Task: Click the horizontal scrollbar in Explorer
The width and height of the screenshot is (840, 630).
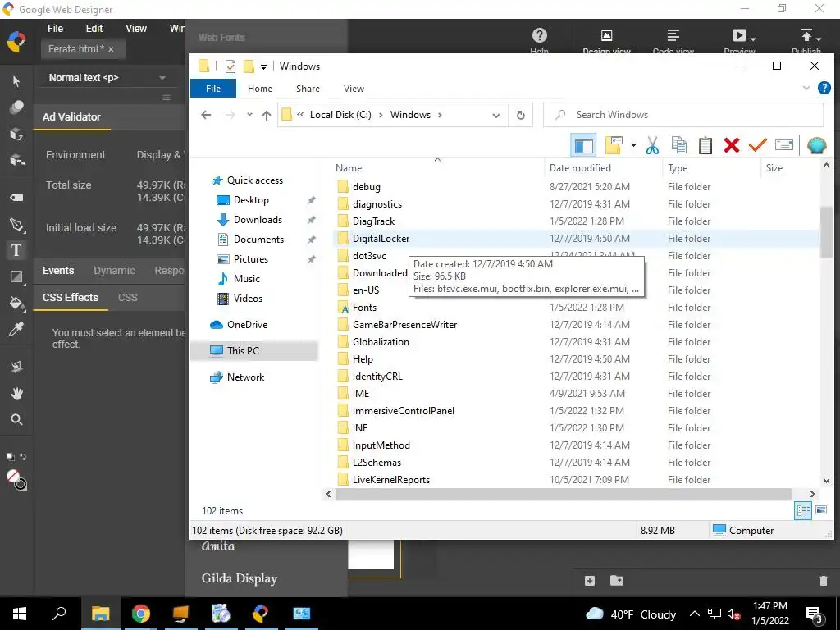Action: coord(563,494)
